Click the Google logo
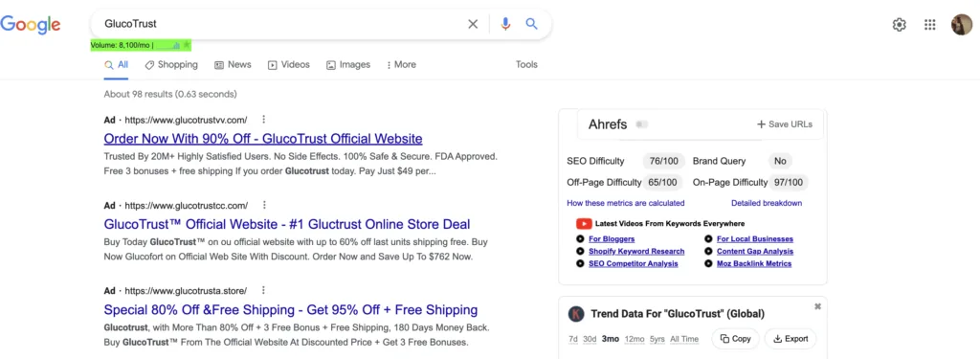 point(31,24)
